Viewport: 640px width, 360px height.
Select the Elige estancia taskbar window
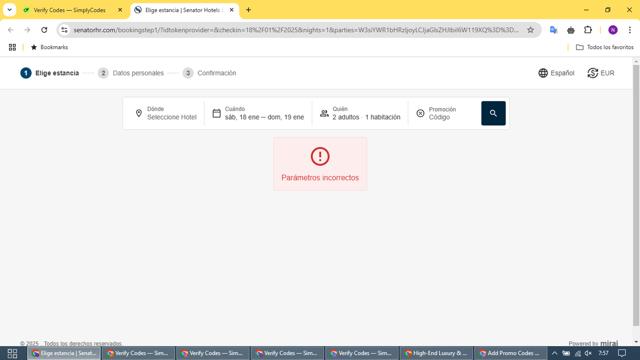coord(64,353)
